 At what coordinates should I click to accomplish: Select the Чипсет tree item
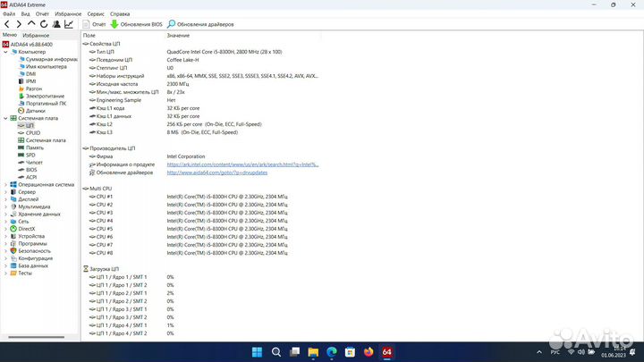[x=30, y=163]
